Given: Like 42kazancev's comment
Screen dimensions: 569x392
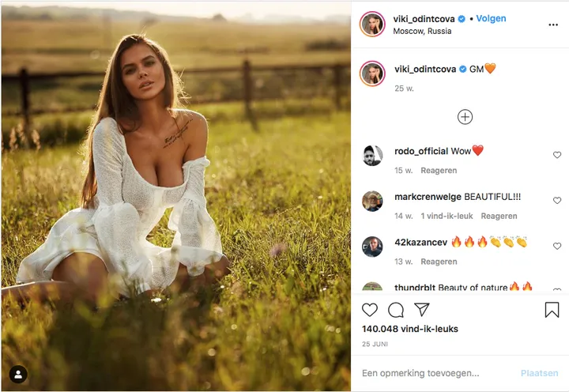Looking at the screenshot, I should [556, 247].
